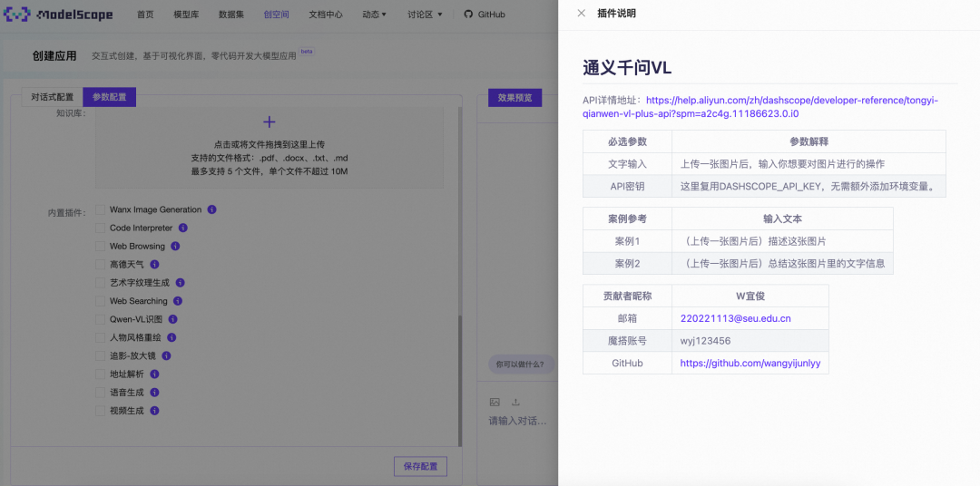Enable the 地址解析 checkbox
980x486 pixels.
coord(100,374)
